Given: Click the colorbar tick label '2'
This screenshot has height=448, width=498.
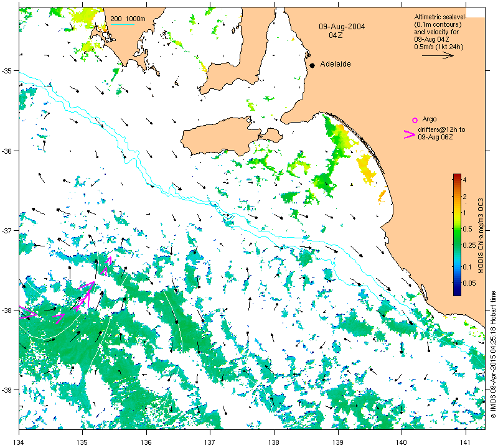Looking at the screenshot, I should [464, 197].
